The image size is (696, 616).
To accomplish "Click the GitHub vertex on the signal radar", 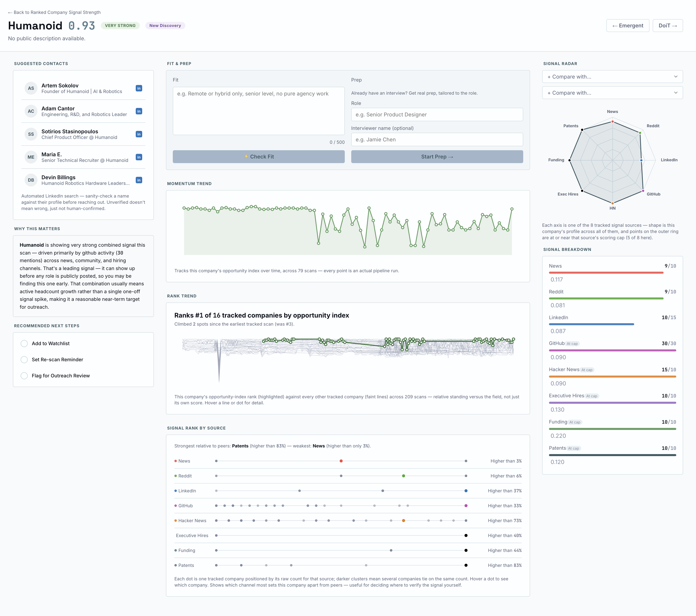I will [643, 191].
